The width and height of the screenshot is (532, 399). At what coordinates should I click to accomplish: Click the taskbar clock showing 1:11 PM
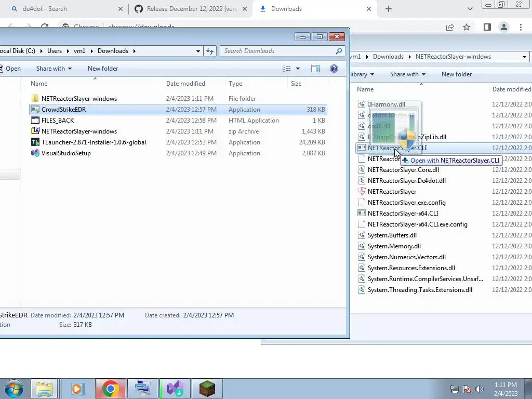coord(506,389)
